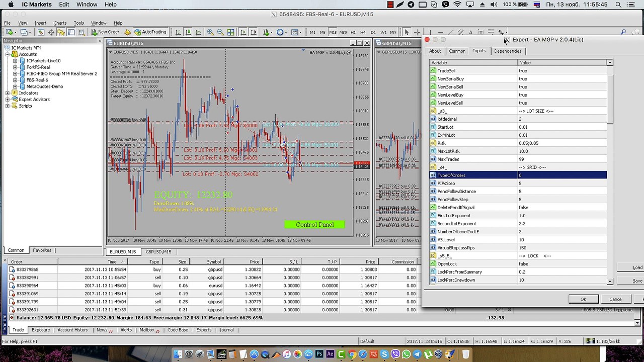This screenshot has height=362, width=644.
Task: Switch chart to Bar Chart mode
Action: (178, 32)
